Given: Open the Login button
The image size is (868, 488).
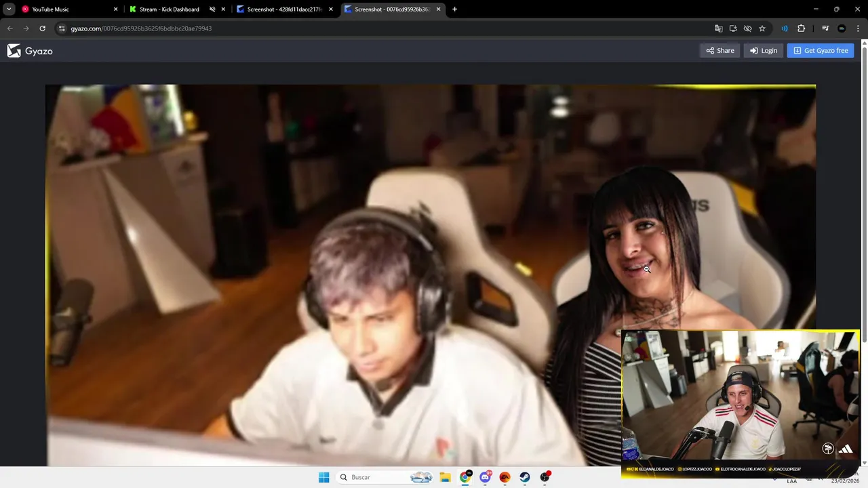Looking at the screenshot, I should [x=764, y=51].
